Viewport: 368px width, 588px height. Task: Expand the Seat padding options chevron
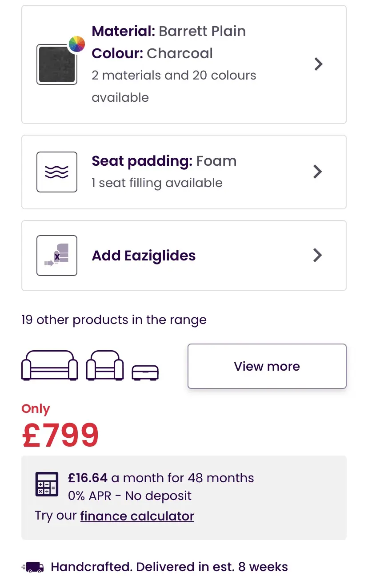(x=317, y=172)
